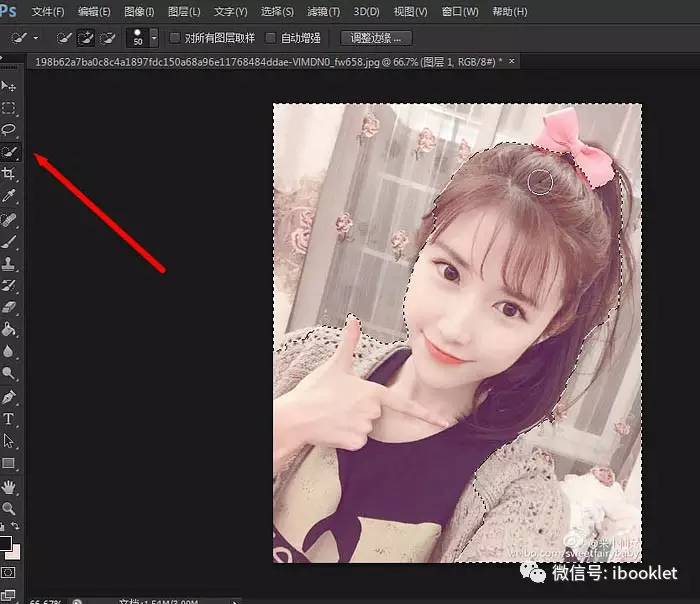The image size is (700, 604).
Task: Select the Crop tool
Action: pos(9,174)
